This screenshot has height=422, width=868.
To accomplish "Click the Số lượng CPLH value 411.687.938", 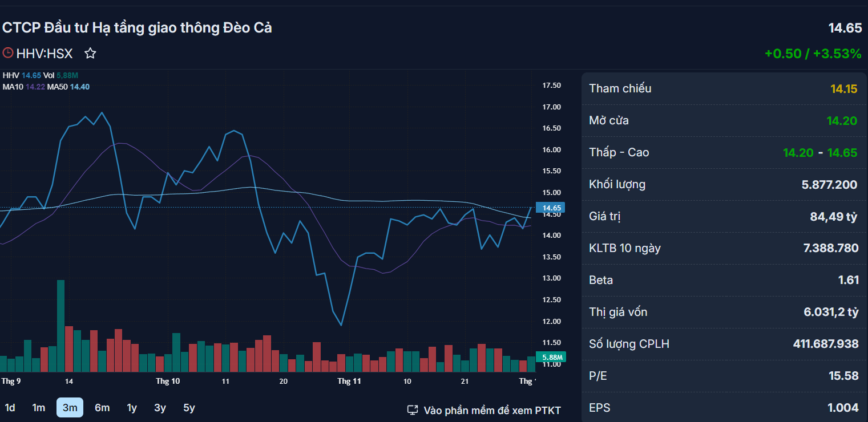I will click(826, 344).
